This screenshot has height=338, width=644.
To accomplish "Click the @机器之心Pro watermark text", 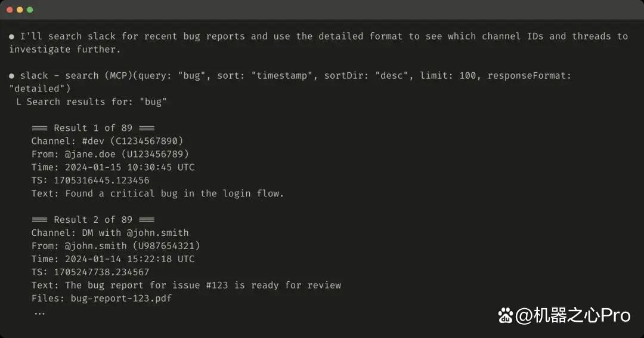I will pyautogui.click(x=573, y=316).
